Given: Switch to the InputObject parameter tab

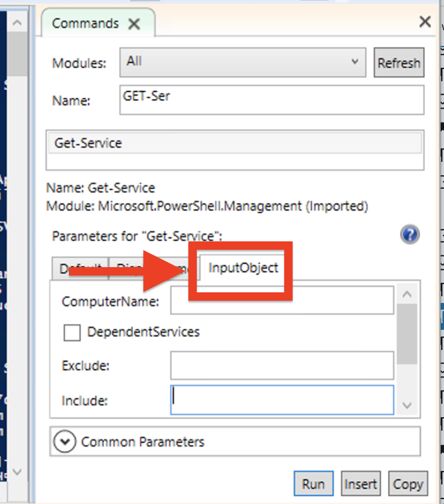Looking at the screenshot, I should click(x=243, y=268).
